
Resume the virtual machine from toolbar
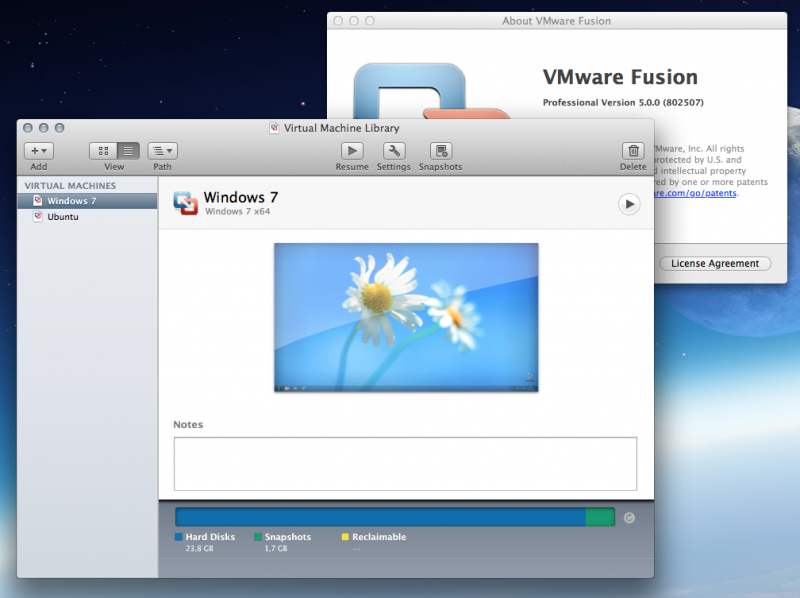[352, 151]
